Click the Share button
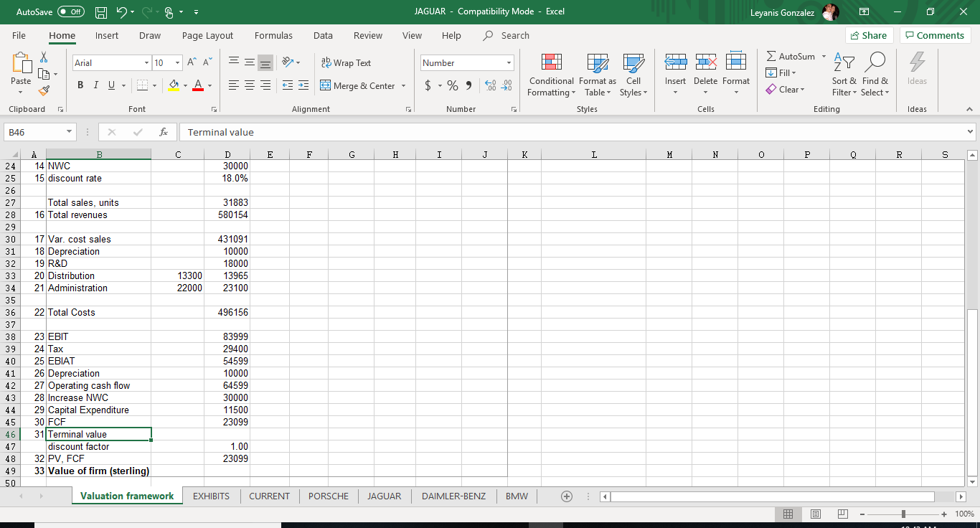This screenshot has height=528, width=980. point(869,35)
